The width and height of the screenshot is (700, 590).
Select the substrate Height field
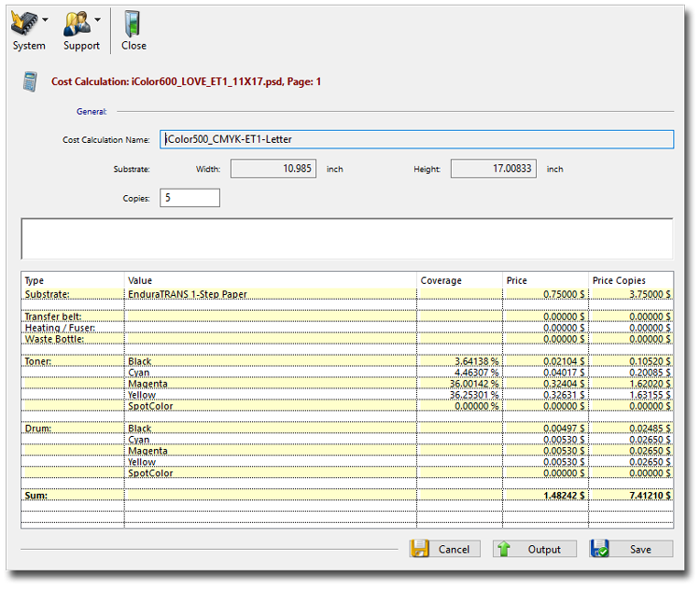coord(494,169)
